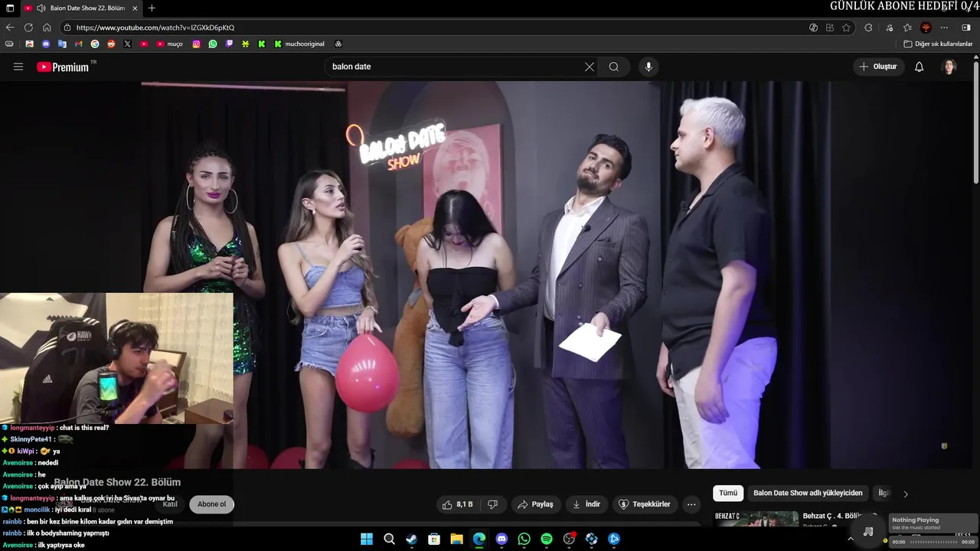Open the WhatsApp bookmark
Screen dimensions: 980x551
click(x=213, y=44)
